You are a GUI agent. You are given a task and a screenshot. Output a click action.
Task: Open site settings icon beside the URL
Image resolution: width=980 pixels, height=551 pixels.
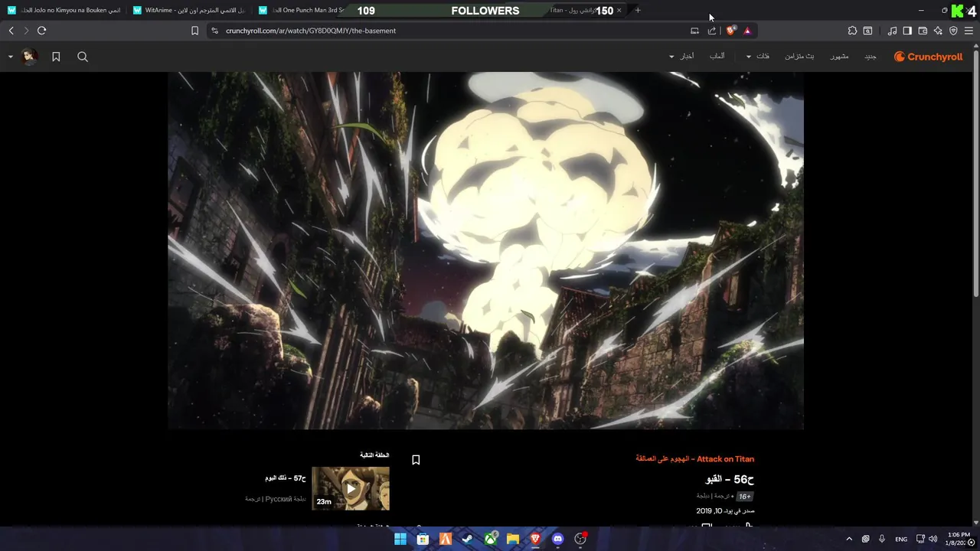[214, 31]
